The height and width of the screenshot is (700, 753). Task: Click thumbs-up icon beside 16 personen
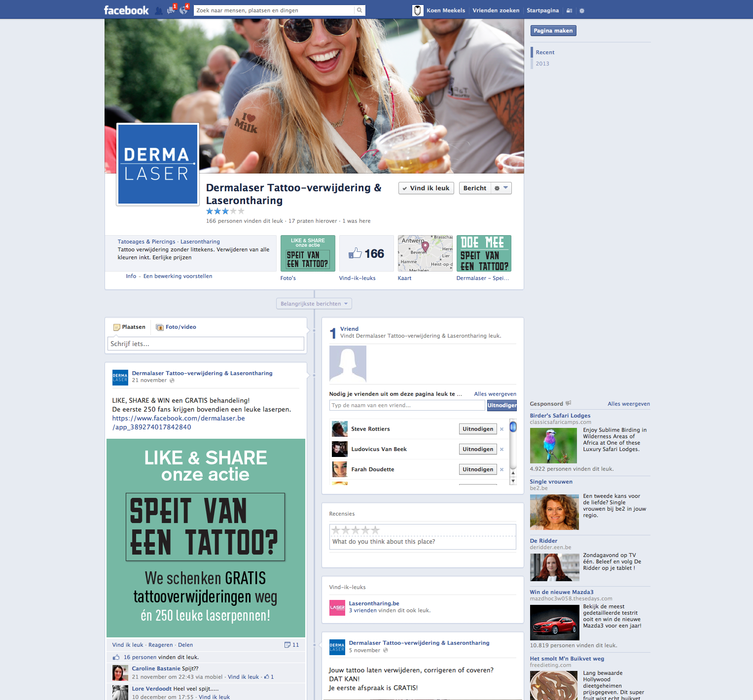(x=116, y=657)
